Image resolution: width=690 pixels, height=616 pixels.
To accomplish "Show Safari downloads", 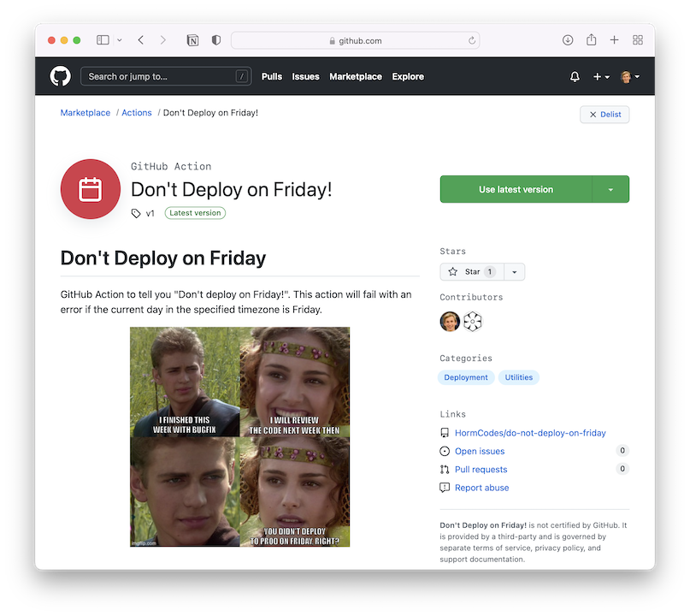I will click(568, 40).
